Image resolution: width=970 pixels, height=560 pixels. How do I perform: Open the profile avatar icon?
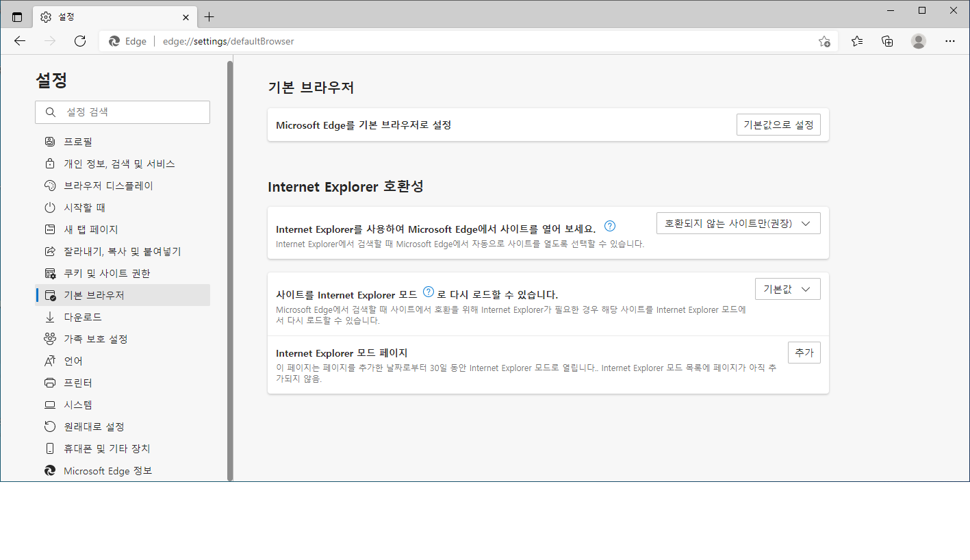(919, 41)
